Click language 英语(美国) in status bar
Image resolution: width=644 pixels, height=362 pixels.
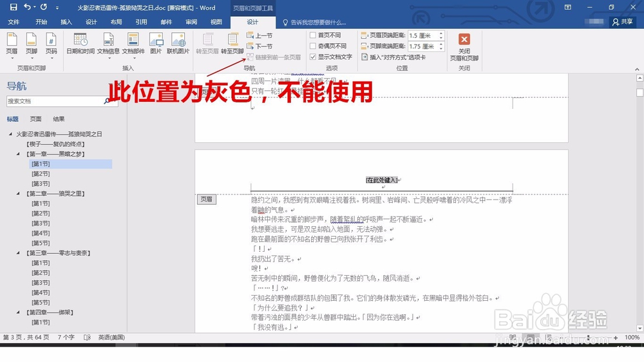coord(111,338)
